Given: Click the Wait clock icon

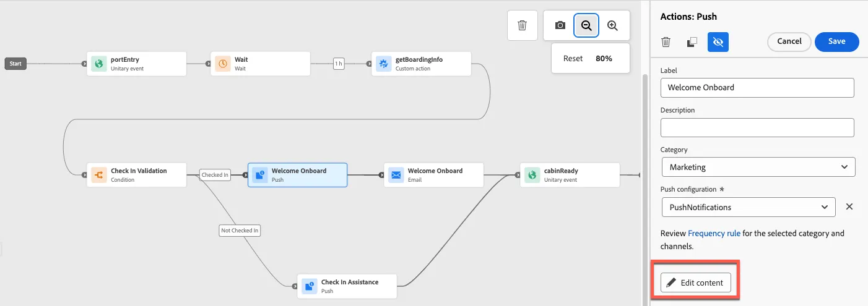Looking at the screenshot, I should [222, 64].
